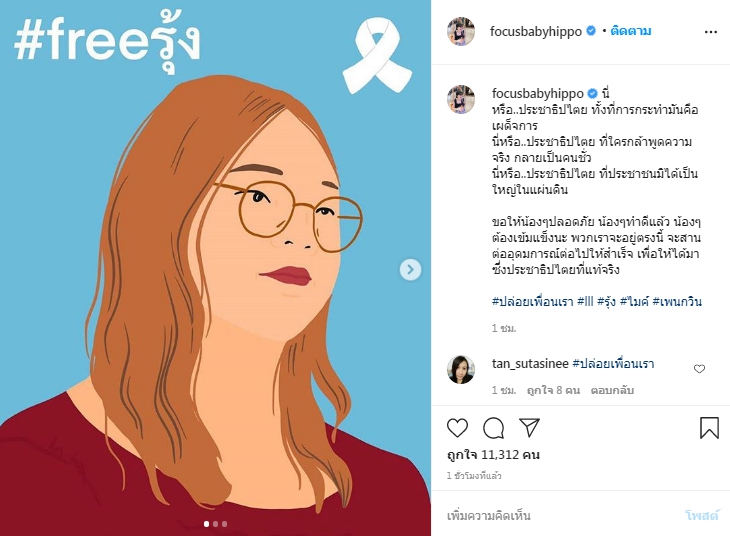Select the second carousel dot
The image size is (730, 536).
click(215, 524)
